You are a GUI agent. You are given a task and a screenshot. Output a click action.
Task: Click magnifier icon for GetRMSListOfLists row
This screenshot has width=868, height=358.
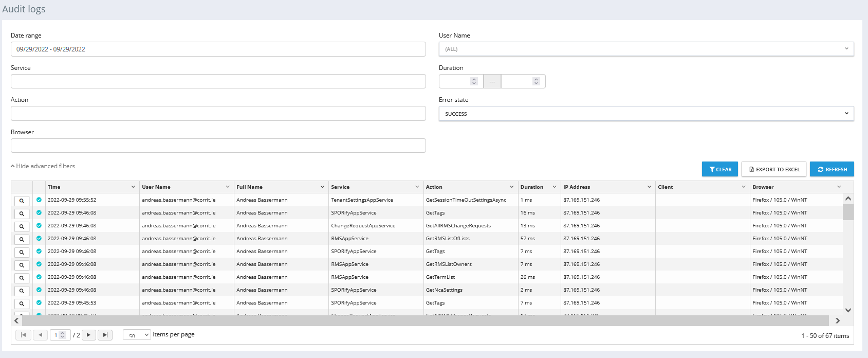pos(22,239)
